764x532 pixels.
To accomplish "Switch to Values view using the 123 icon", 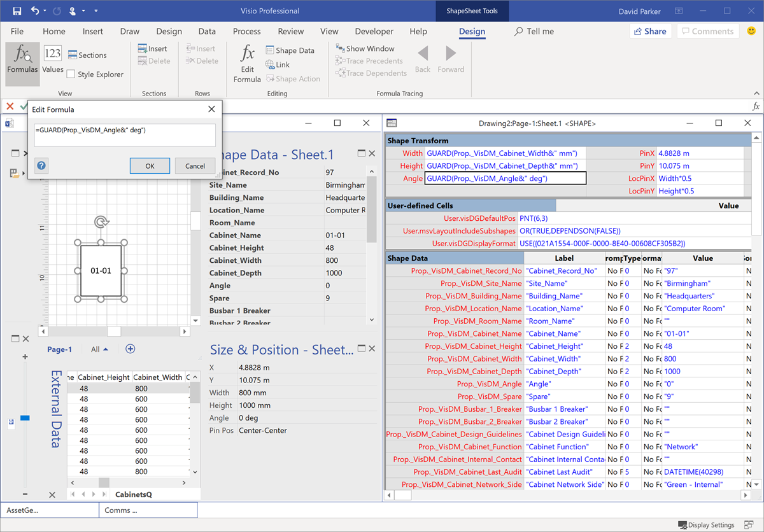I will pyautogui.click(x=52, y=54).
